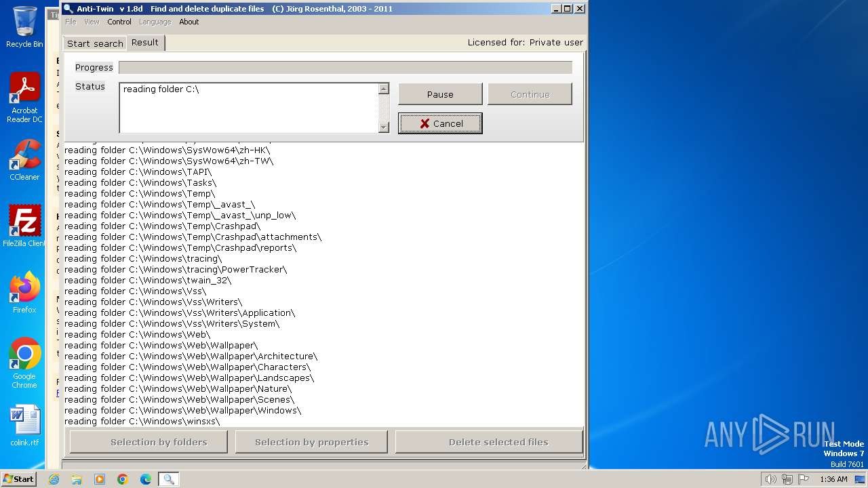
Task: Click the network tray icon
Action: pyautogui.click(x=787, y=479)
